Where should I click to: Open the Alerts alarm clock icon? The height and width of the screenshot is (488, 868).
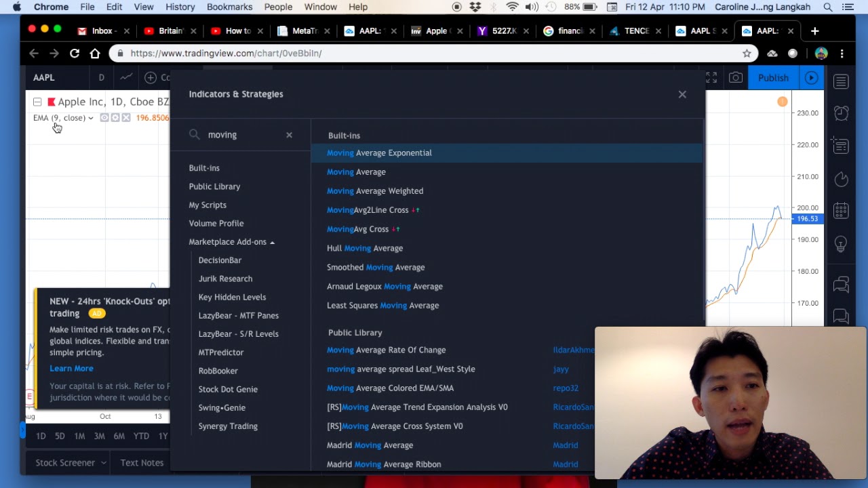click(x=841, y=113)
